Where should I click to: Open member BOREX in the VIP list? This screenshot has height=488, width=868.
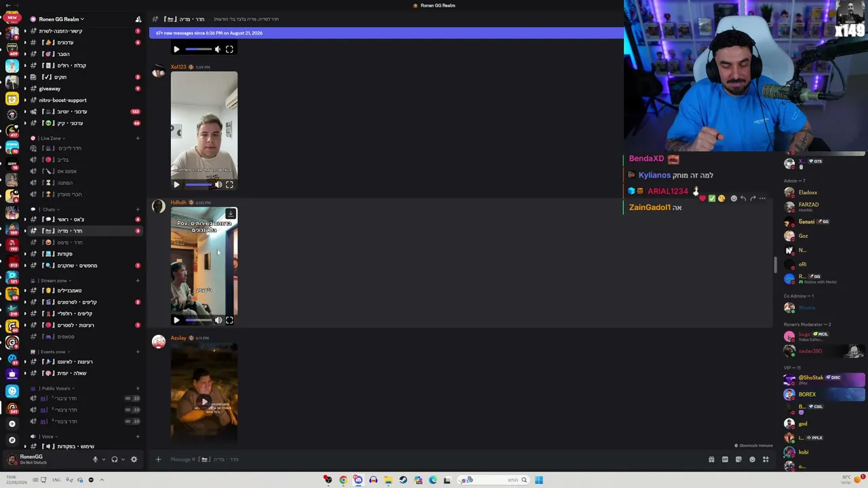pyautogui.click(x=823, y=394)
